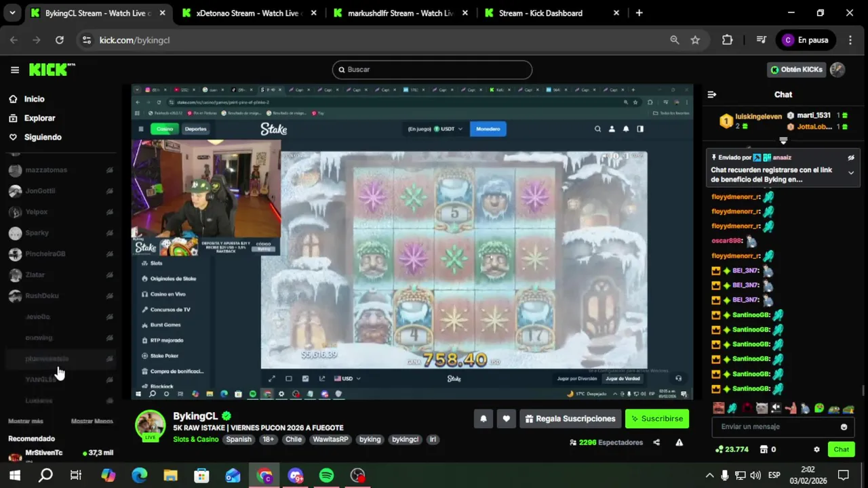
Task: Toggle stream notifications with the bell icon
Action: [484, 419]
